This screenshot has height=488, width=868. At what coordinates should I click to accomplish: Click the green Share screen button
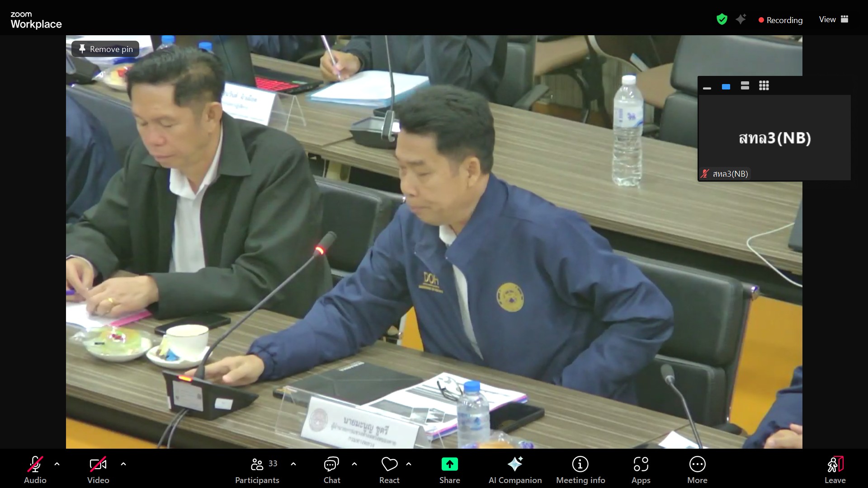[449, 465]
